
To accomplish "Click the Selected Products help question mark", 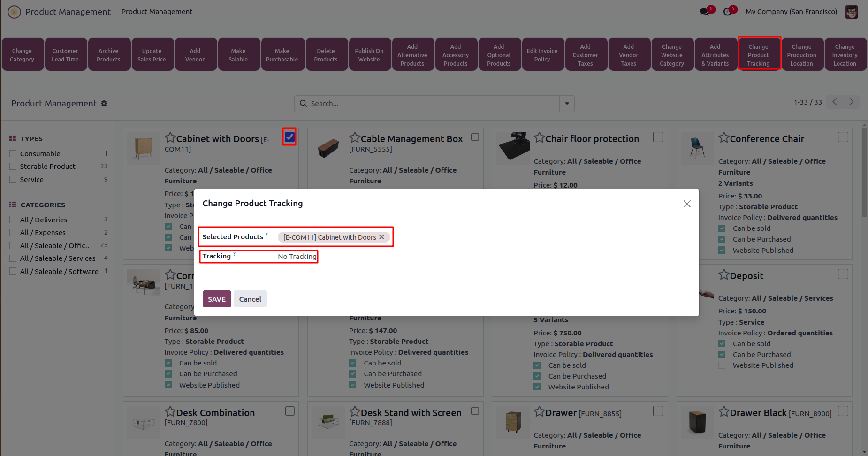I will [266, 234].
